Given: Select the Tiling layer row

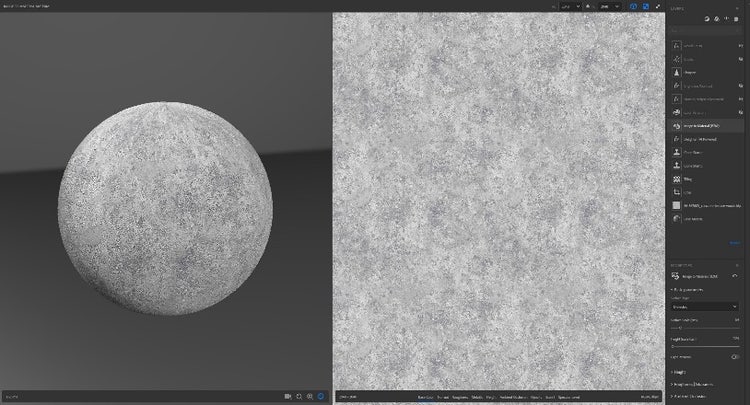Looking at the screenshot, I should click(706, 179).
